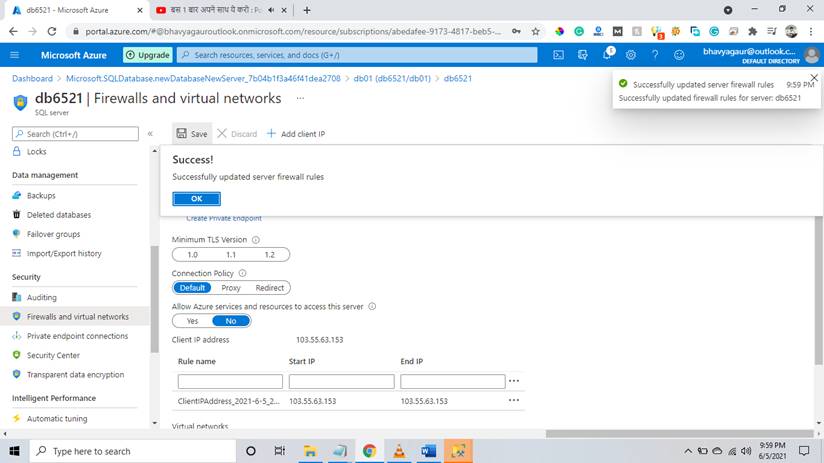Viewport: 824px width, 463px height.
Task: Set Allow Azure services to Yes
Action: 192,321
